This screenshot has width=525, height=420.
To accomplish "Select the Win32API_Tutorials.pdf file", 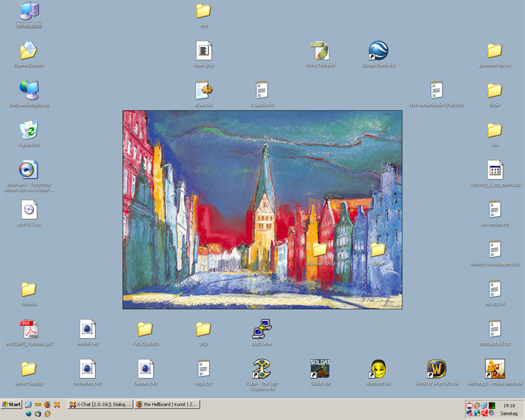I will tap(29, 329).
